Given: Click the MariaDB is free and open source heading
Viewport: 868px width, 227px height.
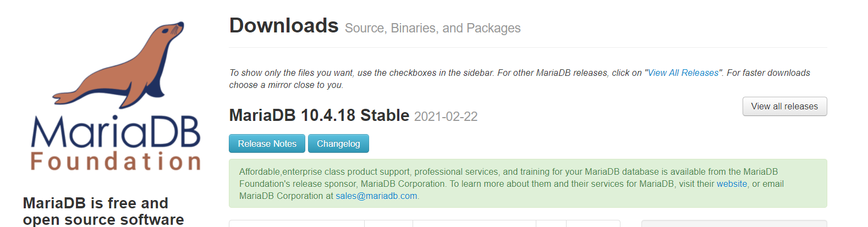Looking at the screenshot, I should (x=103, y=211).
